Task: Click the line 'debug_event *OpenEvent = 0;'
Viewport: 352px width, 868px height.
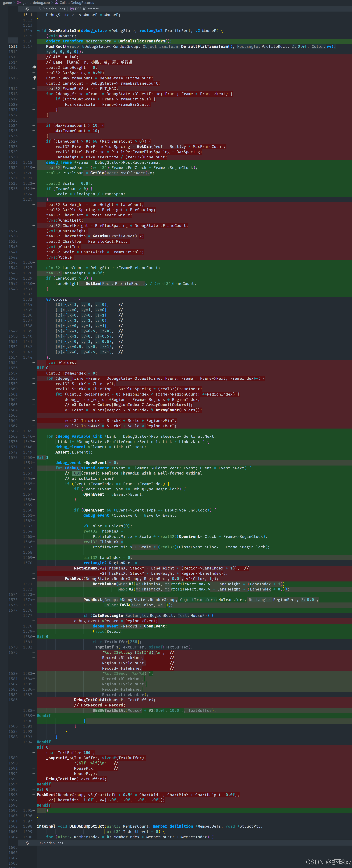Action: coord(87,463)
